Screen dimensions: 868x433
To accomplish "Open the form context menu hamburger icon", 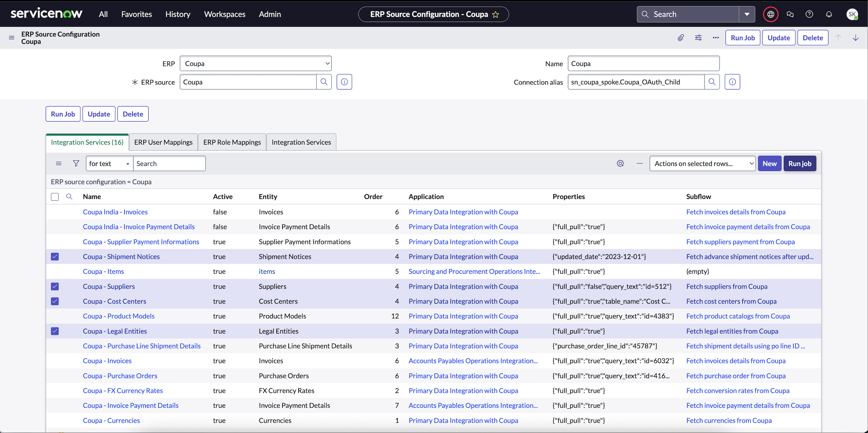I will pyautogui.click(x=11, y=38).
